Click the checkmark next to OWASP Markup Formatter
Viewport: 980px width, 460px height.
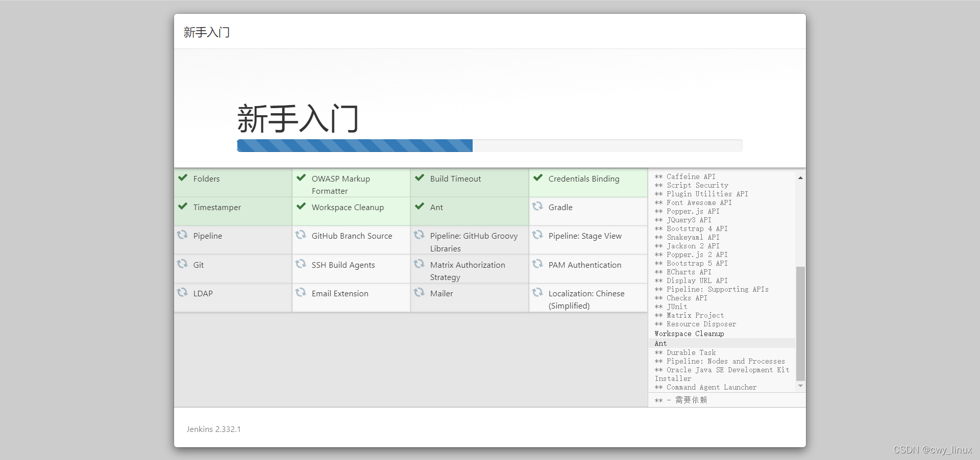pyautogui.click(x=301, y=177)
